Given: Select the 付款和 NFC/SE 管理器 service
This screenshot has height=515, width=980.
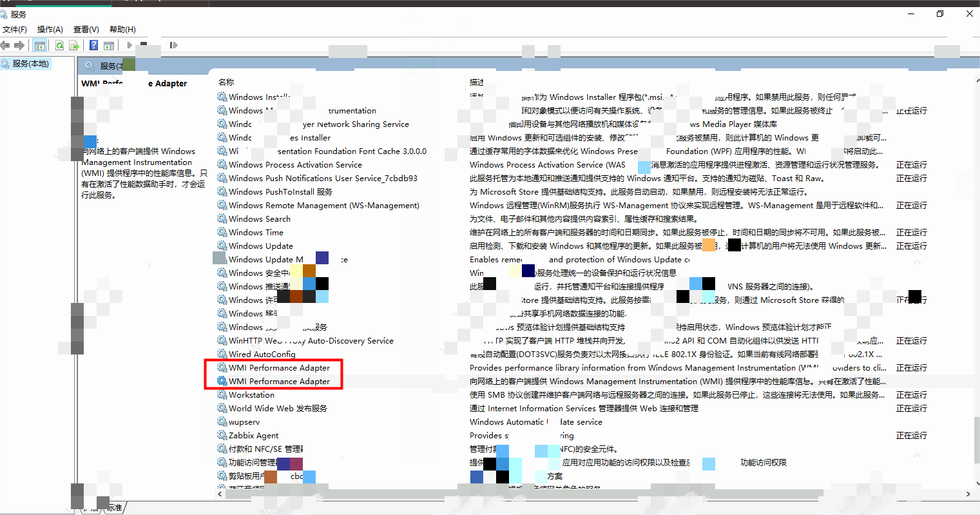Looking at the screenshot, I should (x=265, y=449).
